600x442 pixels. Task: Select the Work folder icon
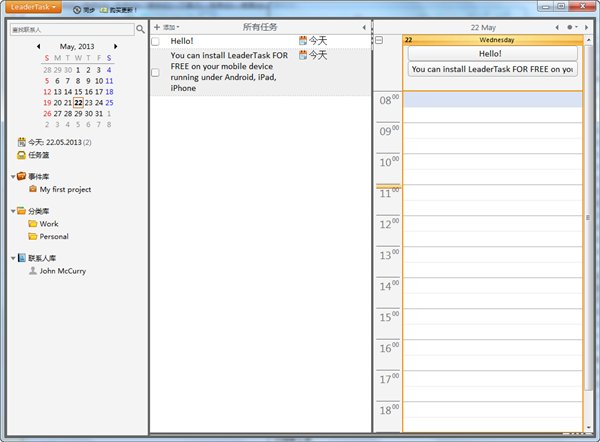[33, 224]
